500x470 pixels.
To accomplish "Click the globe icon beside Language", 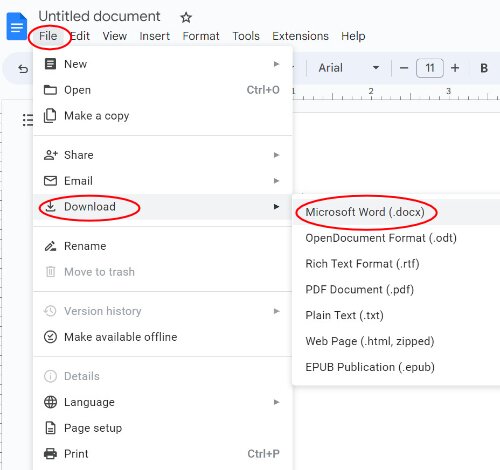I will tap(50, 402).
